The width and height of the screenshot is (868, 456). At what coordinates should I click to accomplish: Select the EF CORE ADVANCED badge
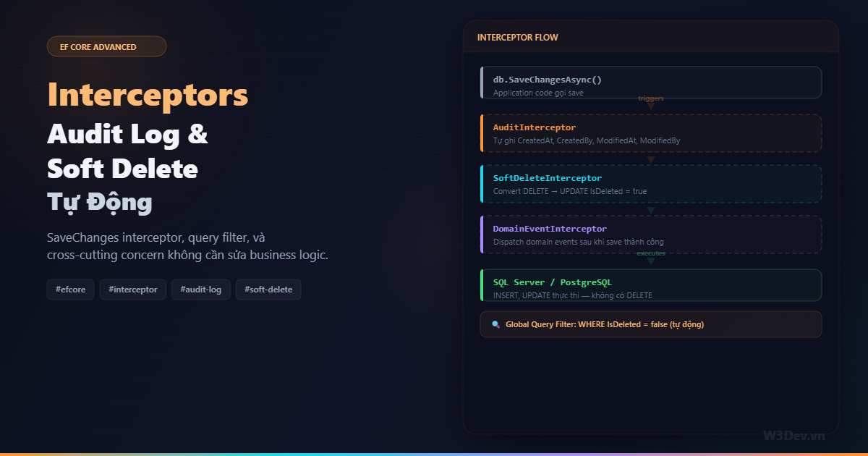coord(106,46)
